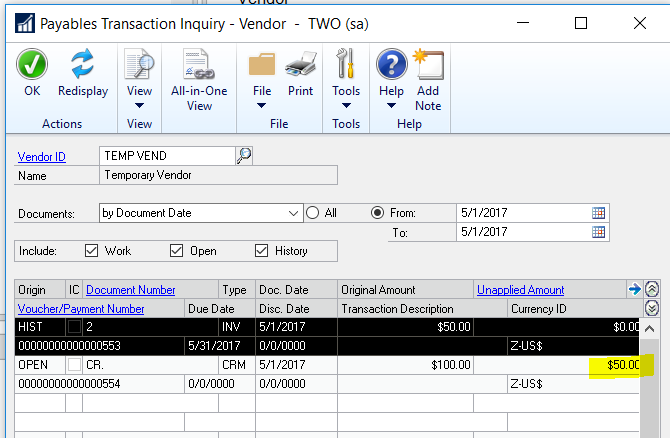Viewport: 670px width, 438px height.
Task: Open the Vendor ID lookup magnifier
Action: pyautogui.click(x=244, y=155)
